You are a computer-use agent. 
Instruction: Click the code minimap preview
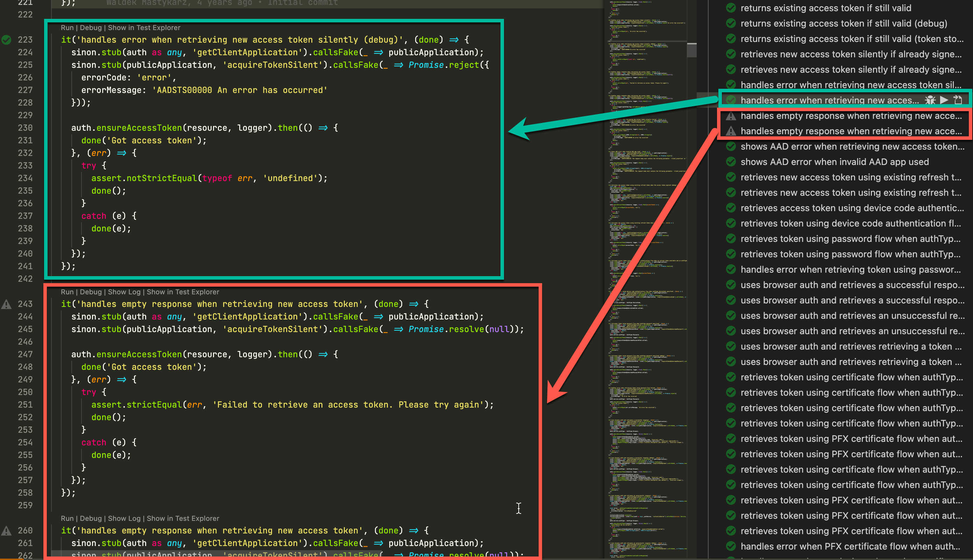(647, 280)
